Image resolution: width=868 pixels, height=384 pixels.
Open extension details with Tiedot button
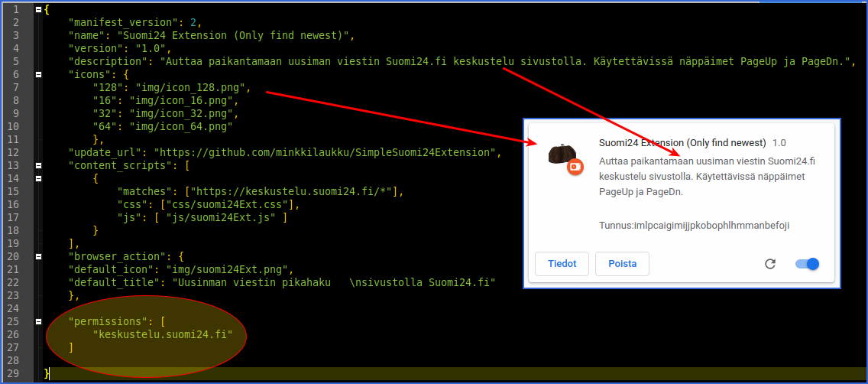tap(562, 264)
